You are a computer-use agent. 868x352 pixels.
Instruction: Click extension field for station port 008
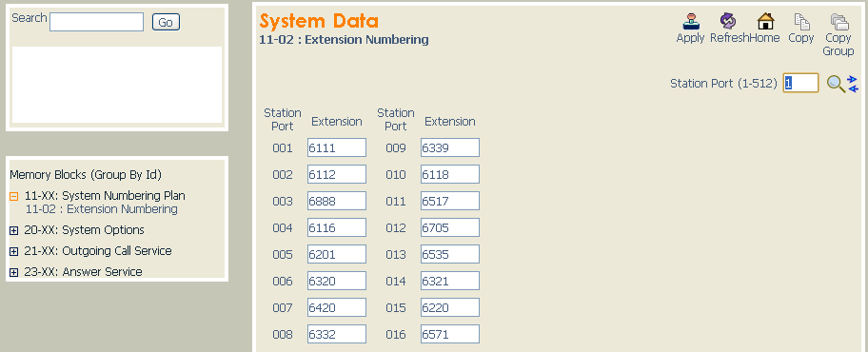tap(337, 334)
